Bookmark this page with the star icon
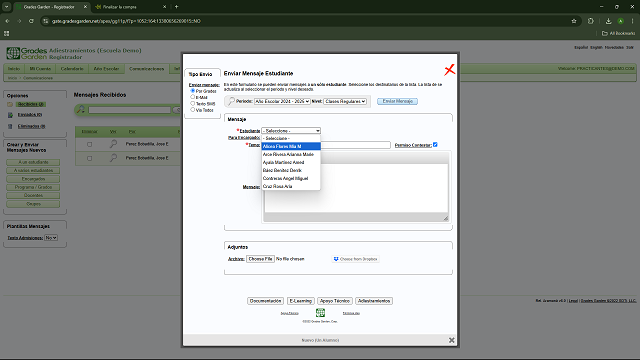This screenshot has width=640, height=360. [574, 21]
